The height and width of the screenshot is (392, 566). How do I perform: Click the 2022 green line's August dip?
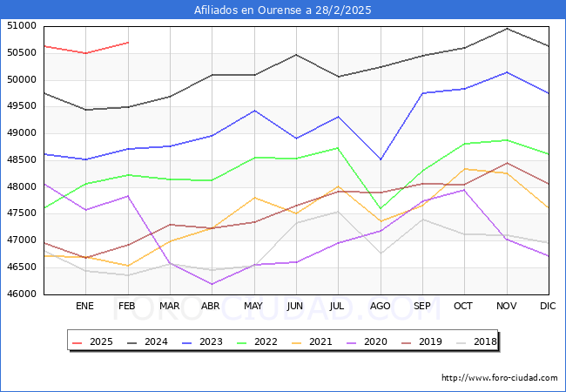tap(381, 208)
